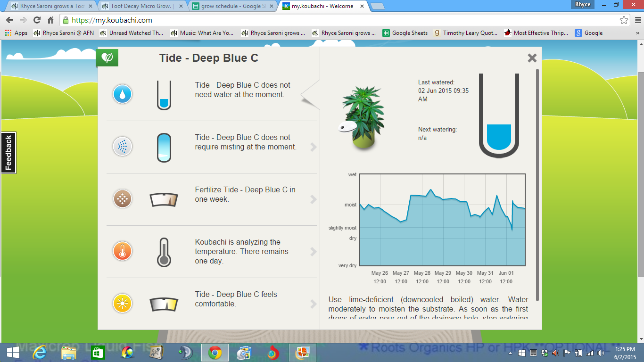Expand the light comfort row arrow
Screen dimensions: 644x362
[x=314, y=304]
